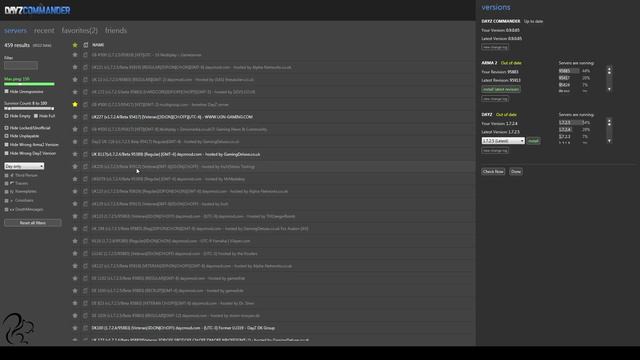This screenshot has width=640, height=360.
Task: Click notes icon on UK121 Alpha Networks row
Action: [86, 67]
